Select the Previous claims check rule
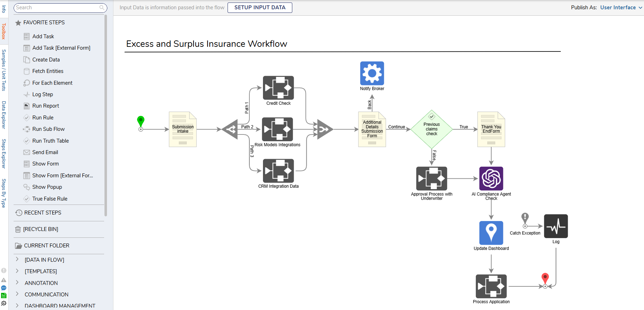 click(432, 129)
